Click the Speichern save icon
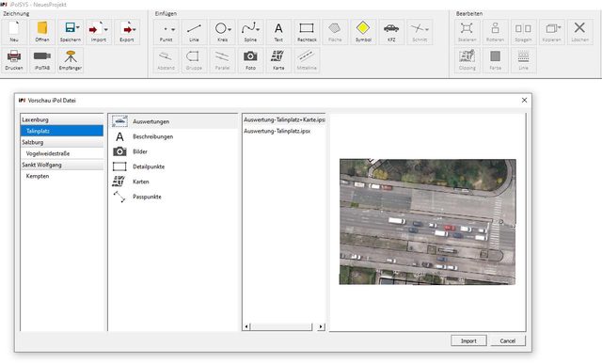This screenshot has height=364, width=602. coord(71,31)
